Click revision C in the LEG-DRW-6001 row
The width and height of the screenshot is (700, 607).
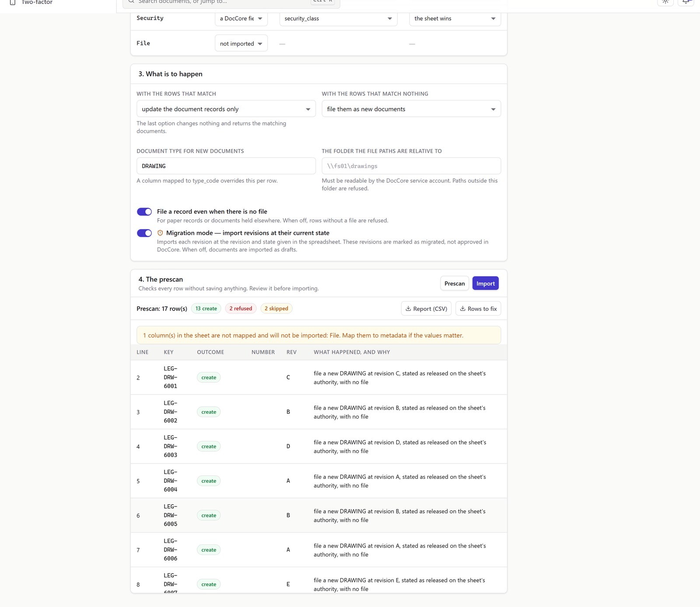288,377
